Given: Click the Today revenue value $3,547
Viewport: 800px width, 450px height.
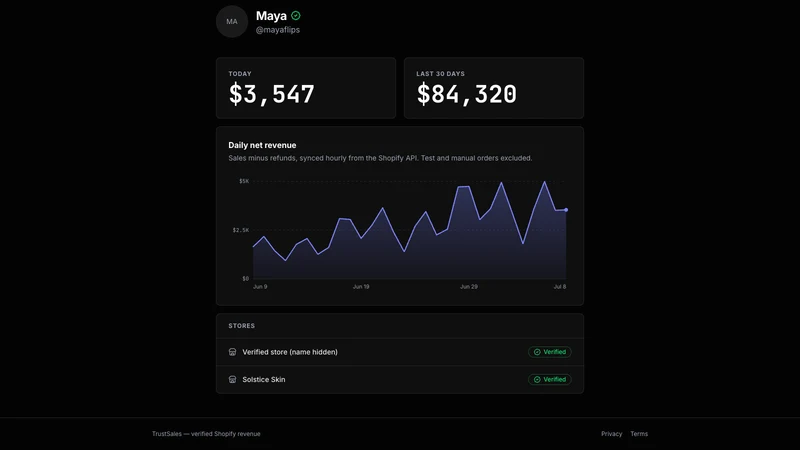Looking at the screenshot, I should [271, 94].
